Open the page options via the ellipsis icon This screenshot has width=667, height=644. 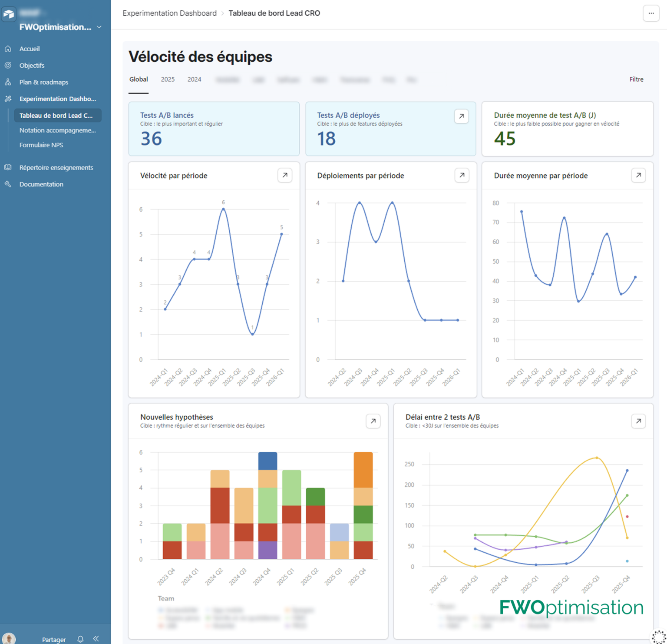click(651, 13)
